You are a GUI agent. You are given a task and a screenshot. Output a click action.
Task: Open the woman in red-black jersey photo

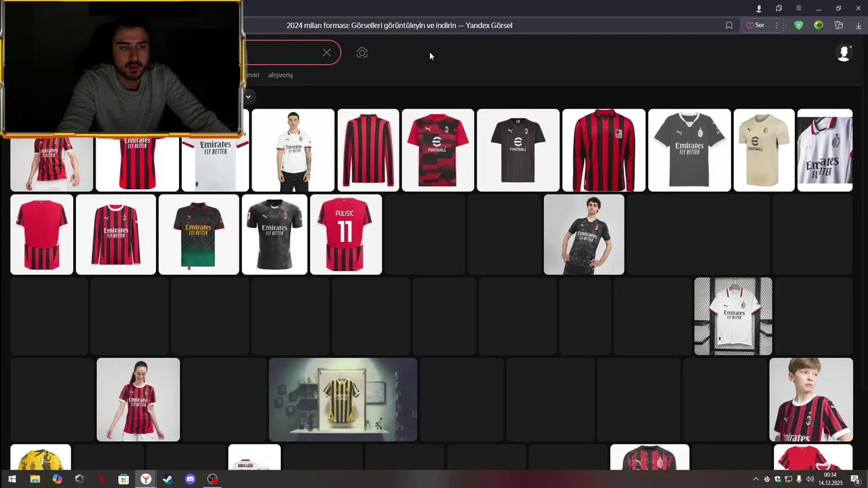click(138, 399)
